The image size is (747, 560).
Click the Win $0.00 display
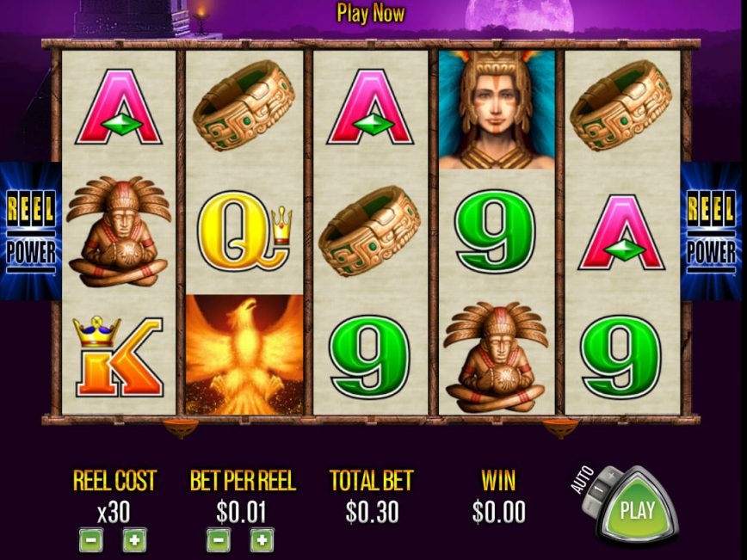[x=499, y=512]
